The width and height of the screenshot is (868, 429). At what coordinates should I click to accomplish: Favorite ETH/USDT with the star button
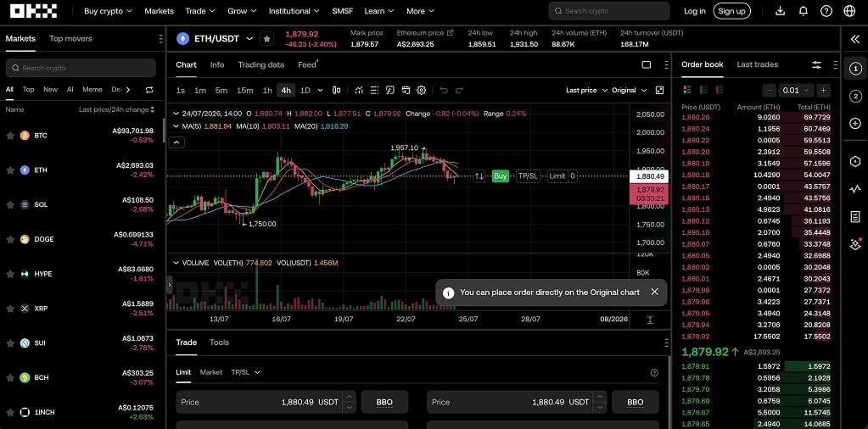266,39
